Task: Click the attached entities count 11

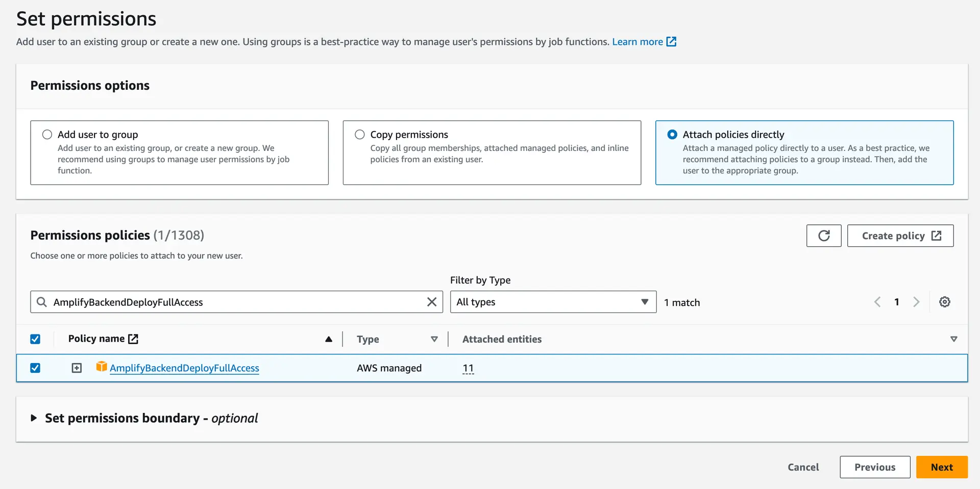Action: pos(468,368)
